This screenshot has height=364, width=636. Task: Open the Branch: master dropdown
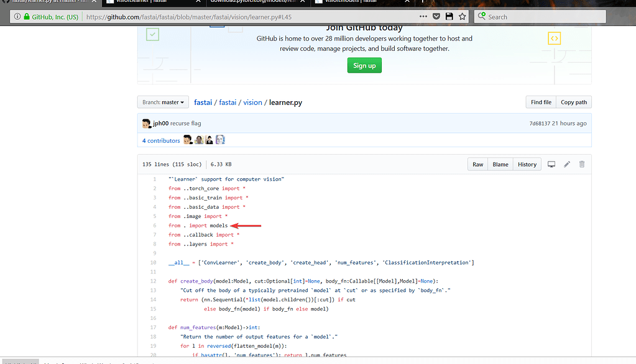coord(162,102)
